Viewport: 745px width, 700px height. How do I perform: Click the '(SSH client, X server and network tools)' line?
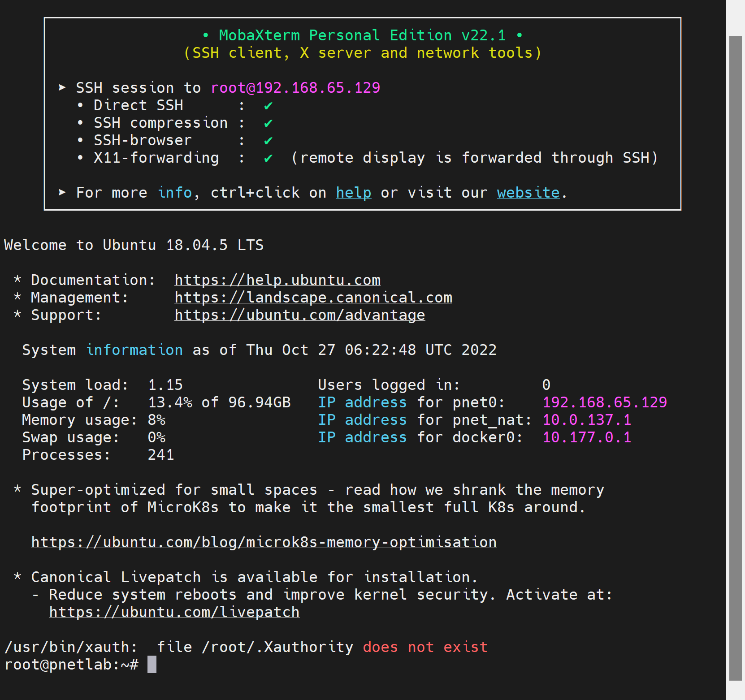point(362,53)
